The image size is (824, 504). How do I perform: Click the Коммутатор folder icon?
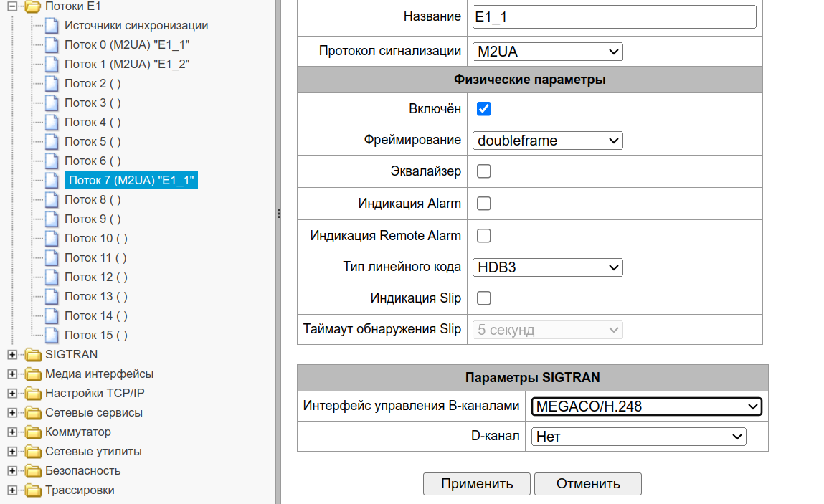click(33, 432)
